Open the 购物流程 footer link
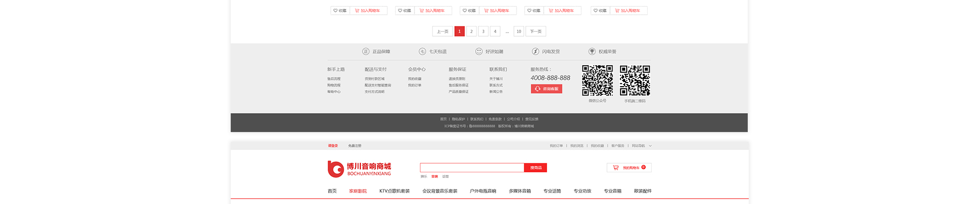Viewport: 980px width, 204px height. point(334,85)
